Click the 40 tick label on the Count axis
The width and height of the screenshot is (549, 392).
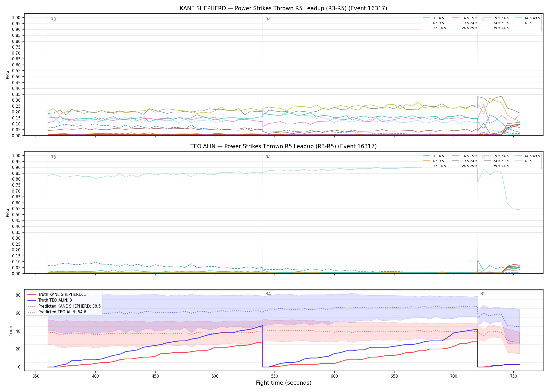(18, 331)
